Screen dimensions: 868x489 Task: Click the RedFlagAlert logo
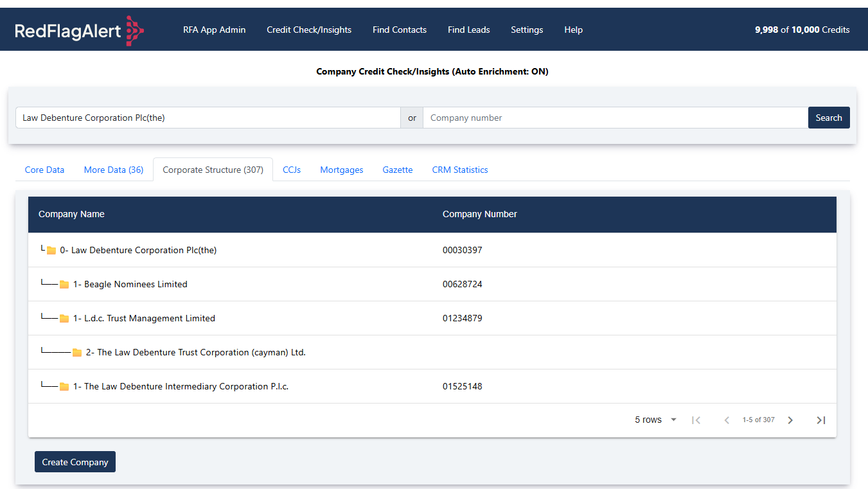tap(79, 30)
